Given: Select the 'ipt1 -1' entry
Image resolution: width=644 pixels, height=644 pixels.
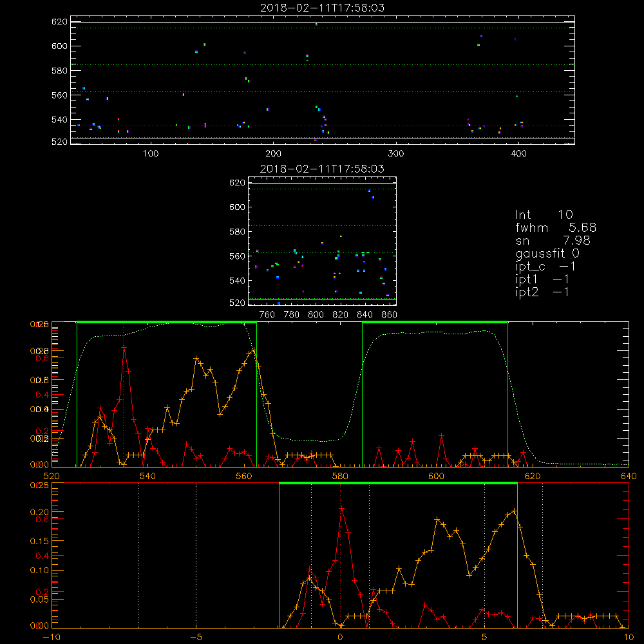Looking at the screenshot, I should pos(542,279).
